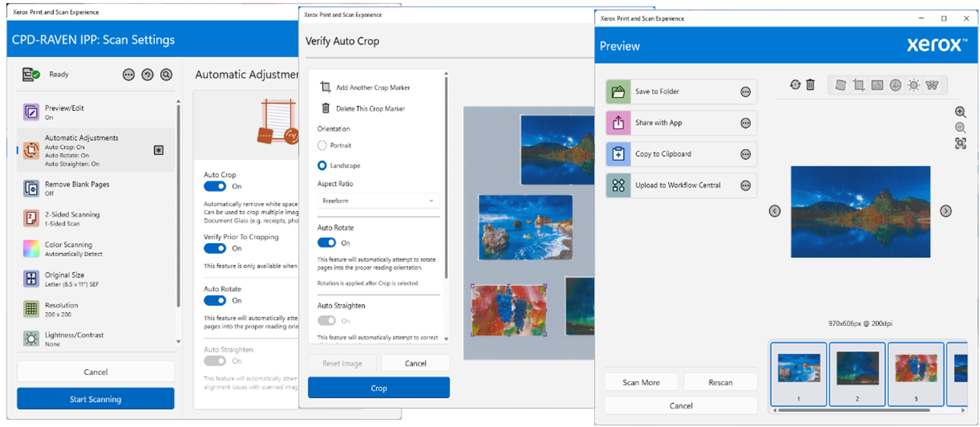Click the Share with App icon
Screen dimensions: 980x427
coord(619,123)
